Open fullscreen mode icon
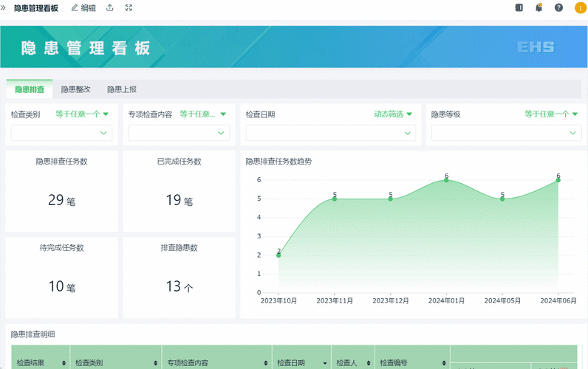Screen dimensions: 588x369 [x=129, y=7]
